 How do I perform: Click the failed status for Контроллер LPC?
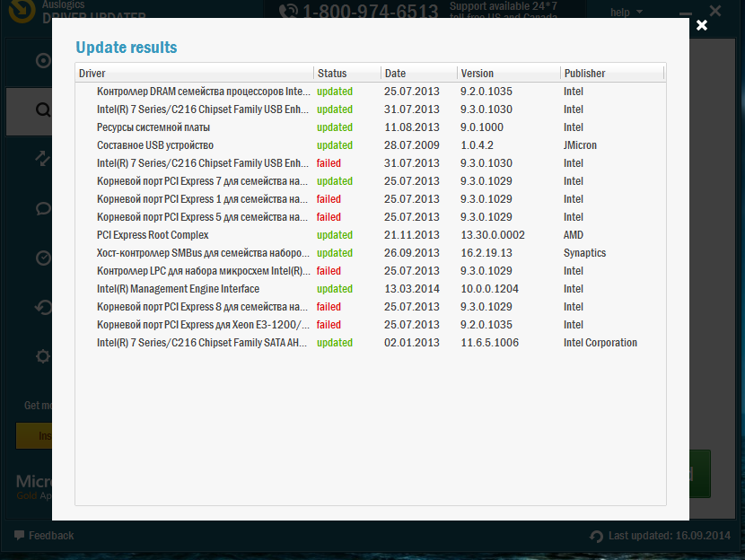[x=329, y=271]
